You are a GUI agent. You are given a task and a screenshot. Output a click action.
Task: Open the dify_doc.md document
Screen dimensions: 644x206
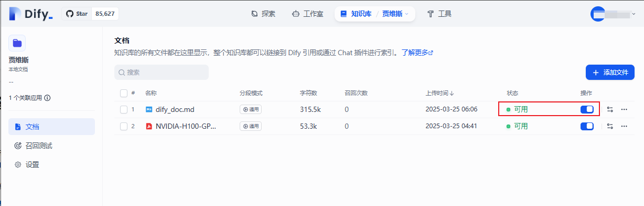(175, 109)
